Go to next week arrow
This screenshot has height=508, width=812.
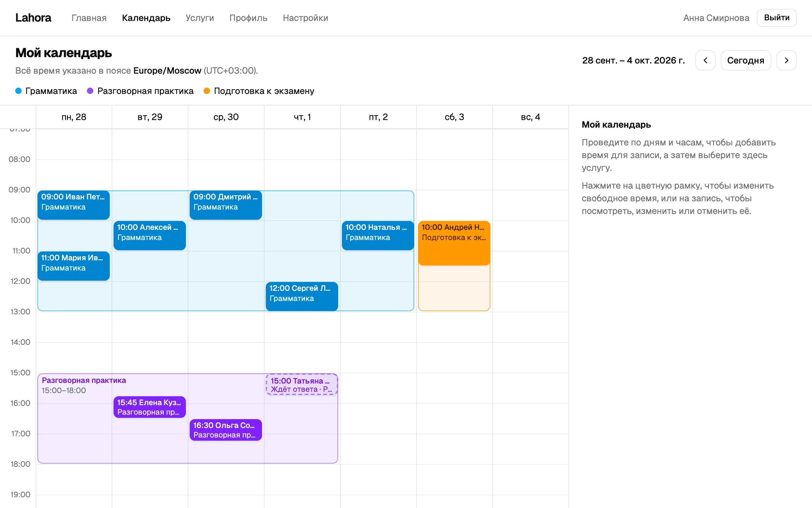(x=786, y=60)
